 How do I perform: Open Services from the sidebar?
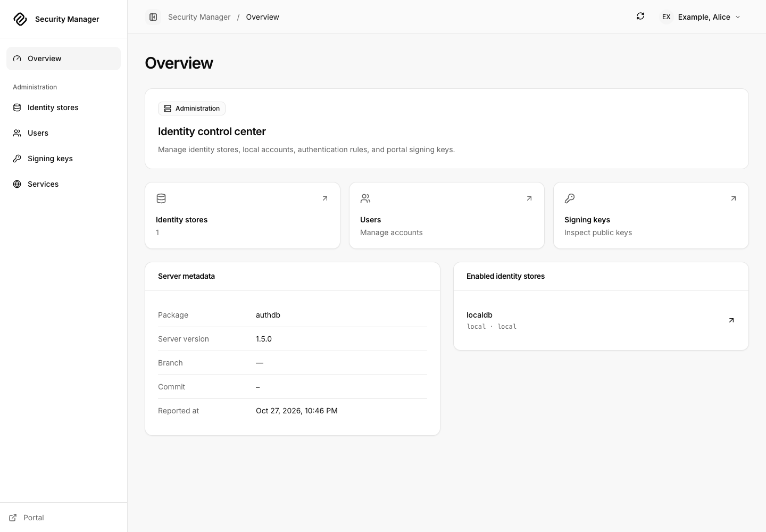pos(63,184)
